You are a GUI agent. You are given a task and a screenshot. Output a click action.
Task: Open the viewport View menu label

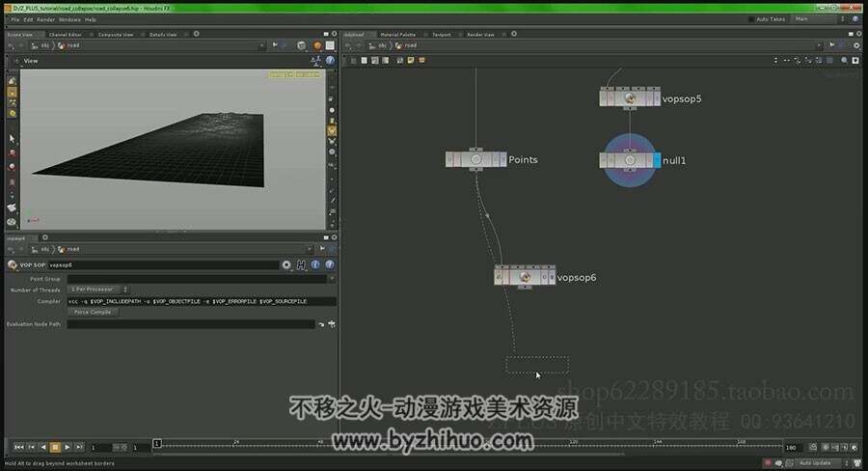31,61
